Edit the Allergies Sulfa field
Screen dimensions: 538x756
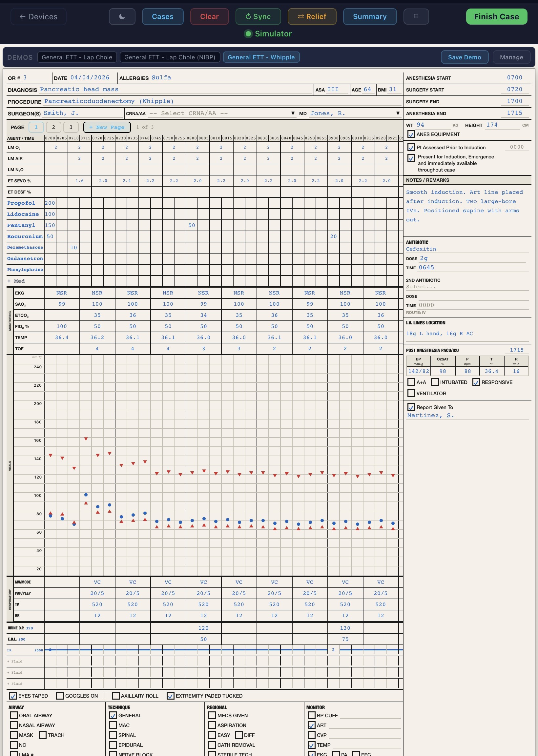[275, 77]
